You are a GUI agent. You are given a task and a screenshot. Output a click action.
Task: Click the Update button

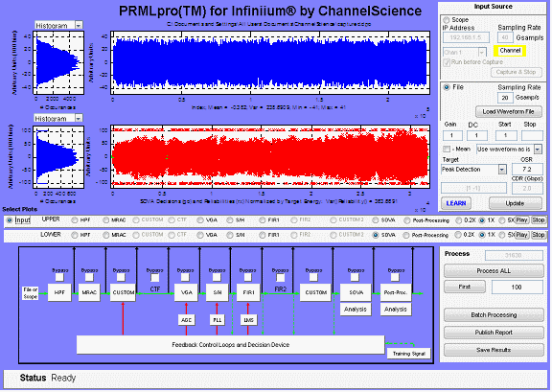click(515, 203)
